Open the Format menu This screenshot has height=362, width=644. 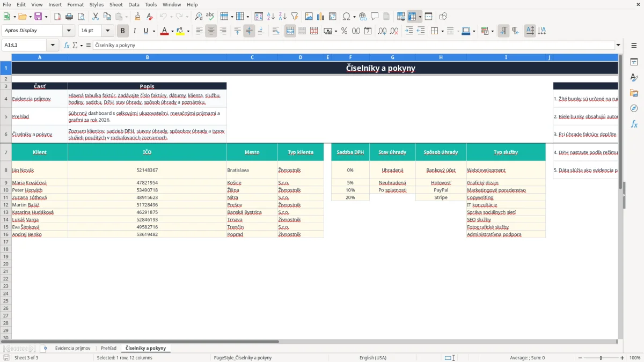75,4
